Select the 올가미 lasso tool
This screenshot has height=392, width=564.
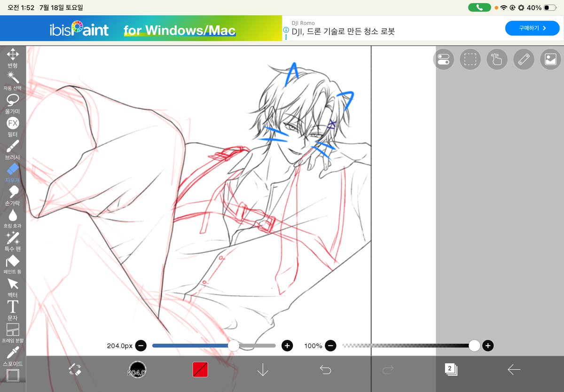point(13,103)
